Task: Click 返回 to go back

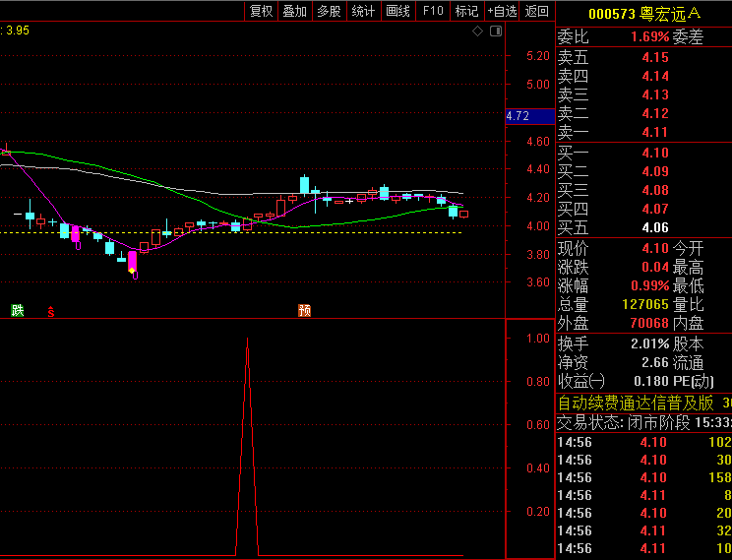Action: (537, 11)
